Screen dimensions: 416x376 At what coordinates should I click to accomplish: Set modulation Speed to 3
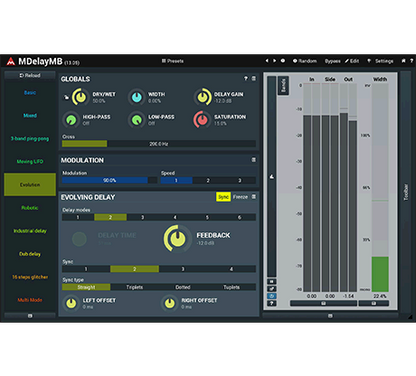pos(240,180)
